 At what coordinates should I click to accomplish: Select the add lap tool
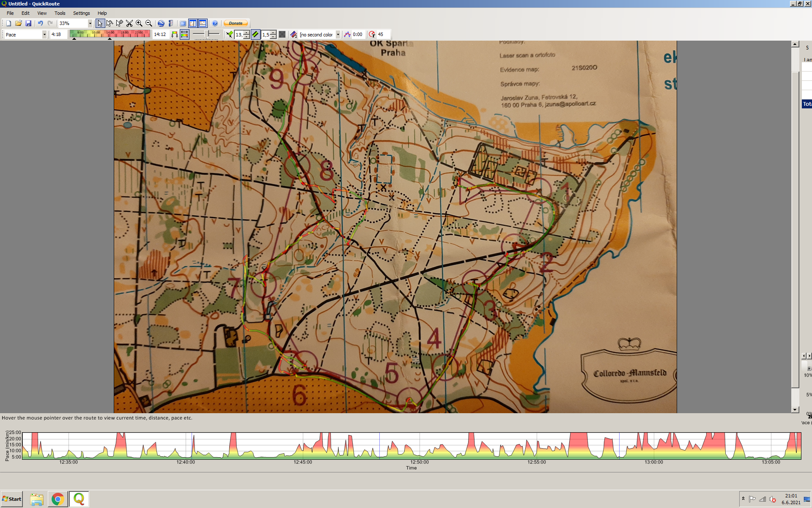click(119, 23)
